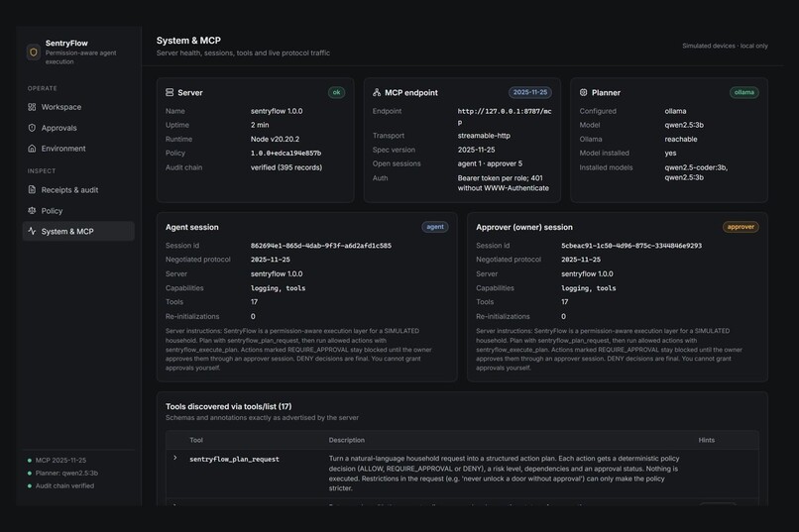799x532 pixels.
Task: Click the Workspace grid icon in sidebar
Action: 32,107
